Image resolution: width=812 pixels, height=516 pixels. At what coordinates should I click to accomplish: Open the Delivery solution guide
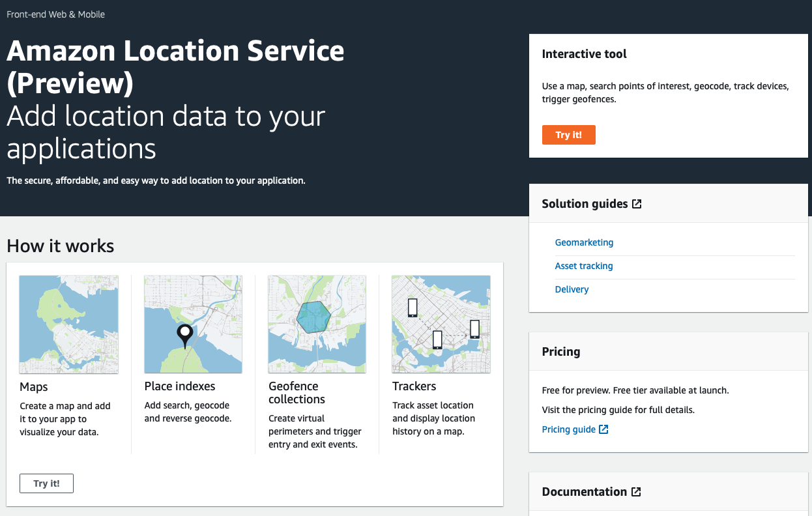[x=572, y=289]
